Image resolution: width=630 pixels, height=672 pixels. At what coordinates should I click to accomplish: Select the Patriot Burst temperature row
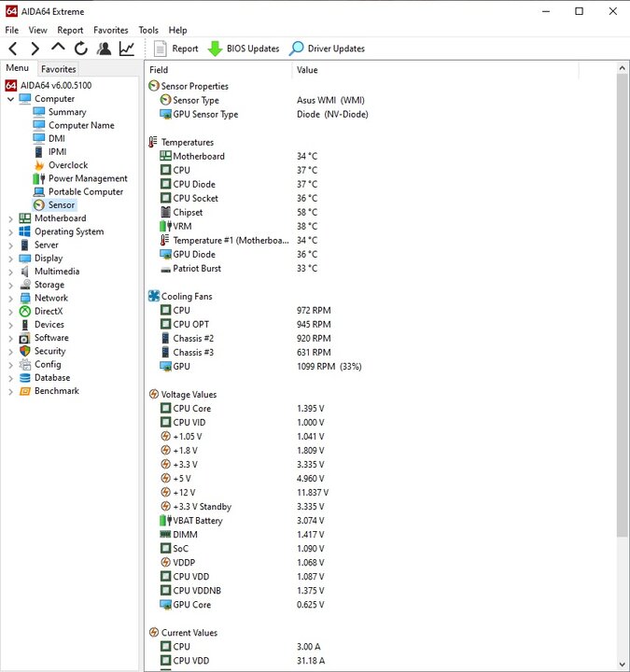click(238, 268)
